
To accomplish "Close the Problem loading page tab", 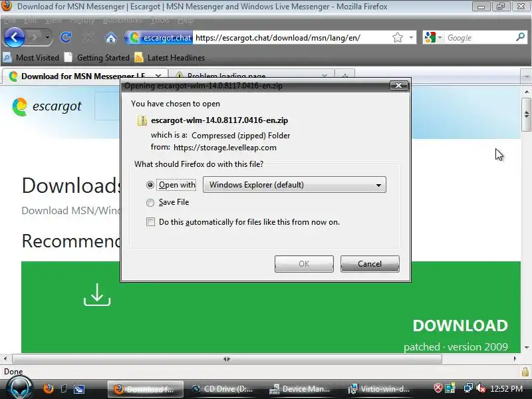I will point(325,76).
